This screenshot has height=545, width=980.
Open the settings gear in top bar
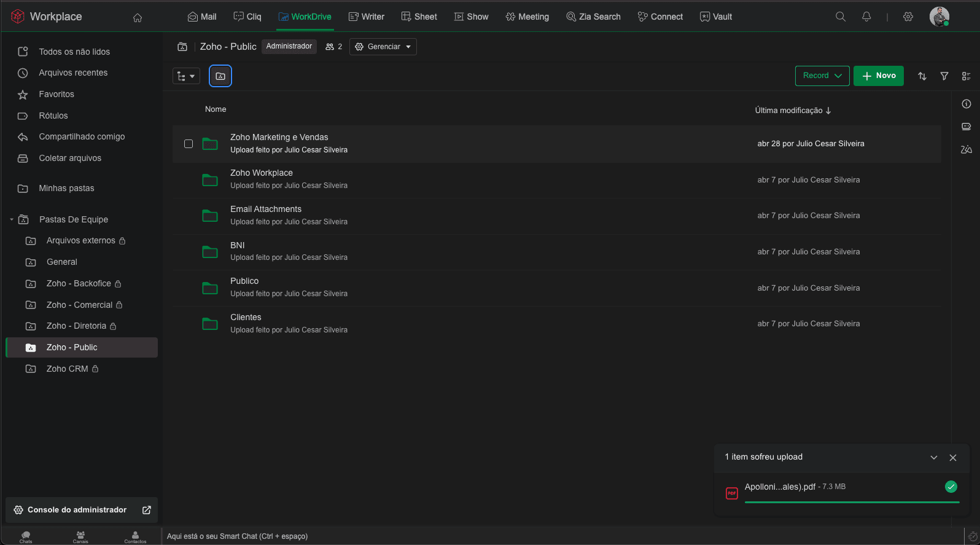pyautogui.click(x=908, y=17)
